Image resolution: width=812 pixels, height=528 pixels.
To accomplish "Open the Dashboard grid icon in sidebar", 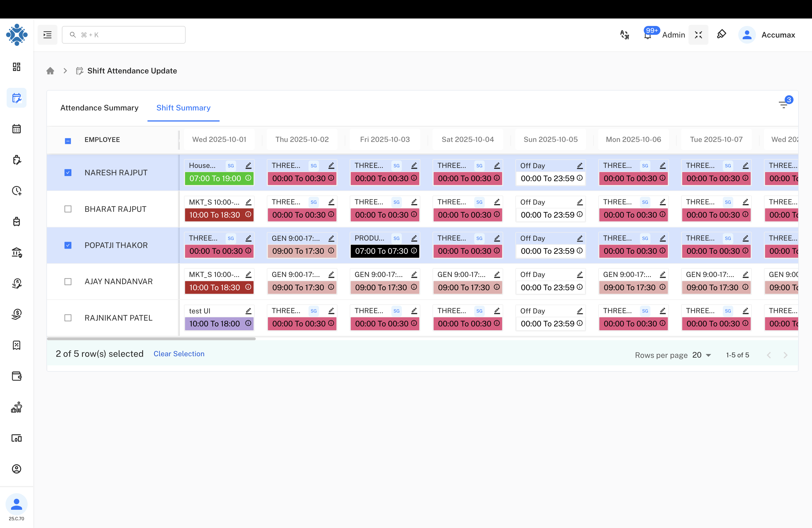I will coord(16,67).
